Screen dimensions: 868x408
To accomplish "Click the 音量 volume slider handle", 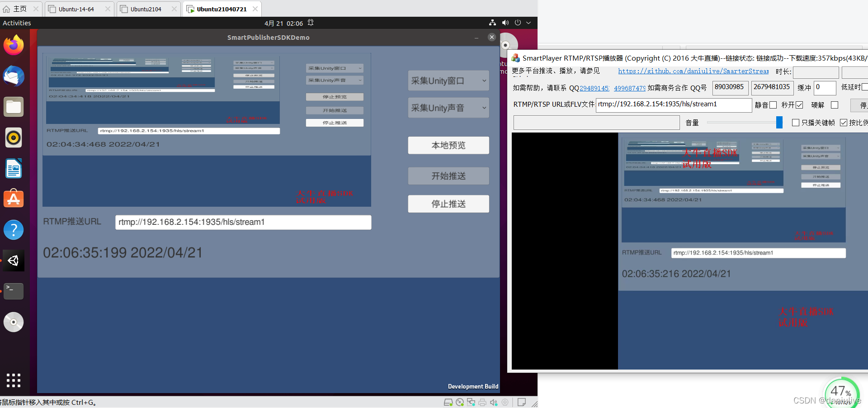I will (779, 122).
